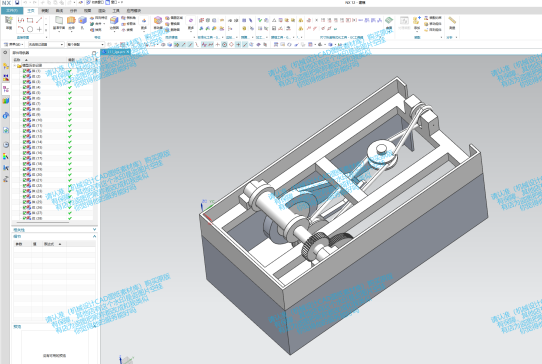Toggle the checkbox of body (28)
Screen dimensions: 542x364
(25, 218)
